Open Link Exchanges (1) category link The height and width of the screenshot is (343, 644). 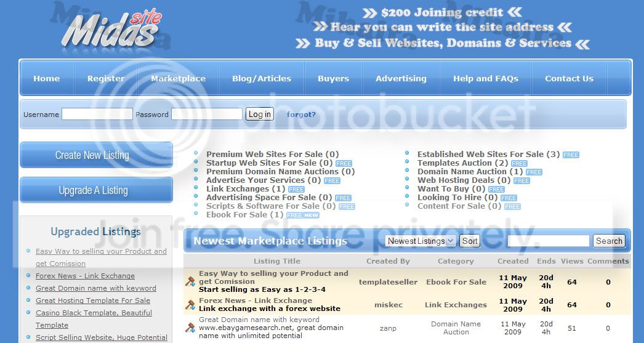click(x=246, y=189)
